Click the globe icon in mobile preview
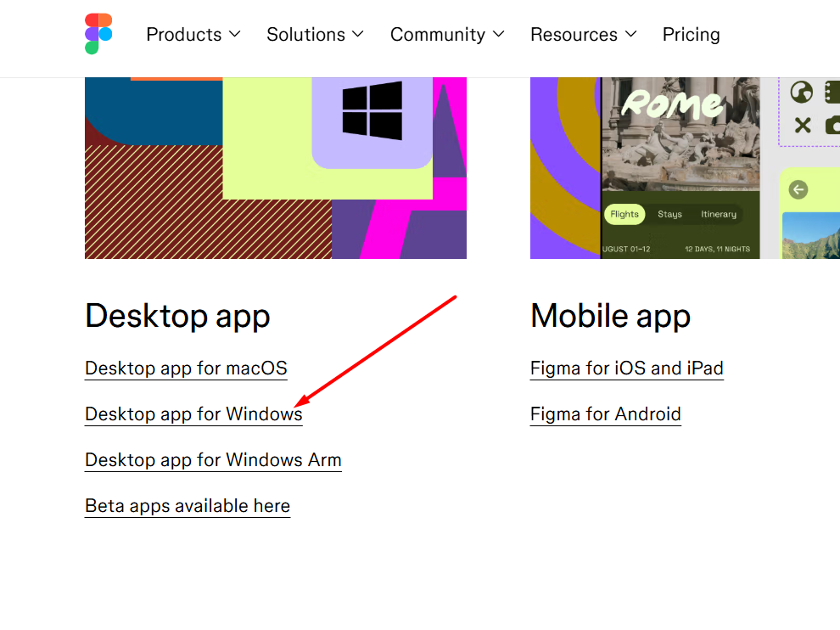The image size is (840, 630). (801, 92)
